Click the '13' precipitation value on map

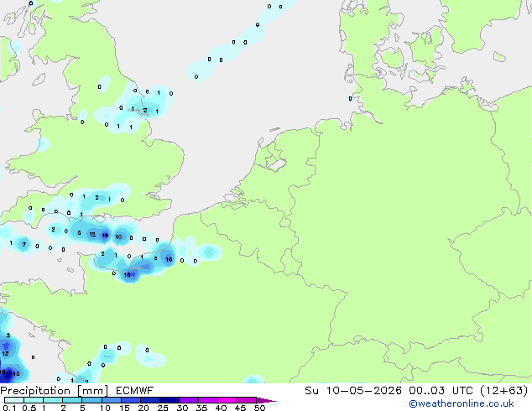tap(16, 374)
